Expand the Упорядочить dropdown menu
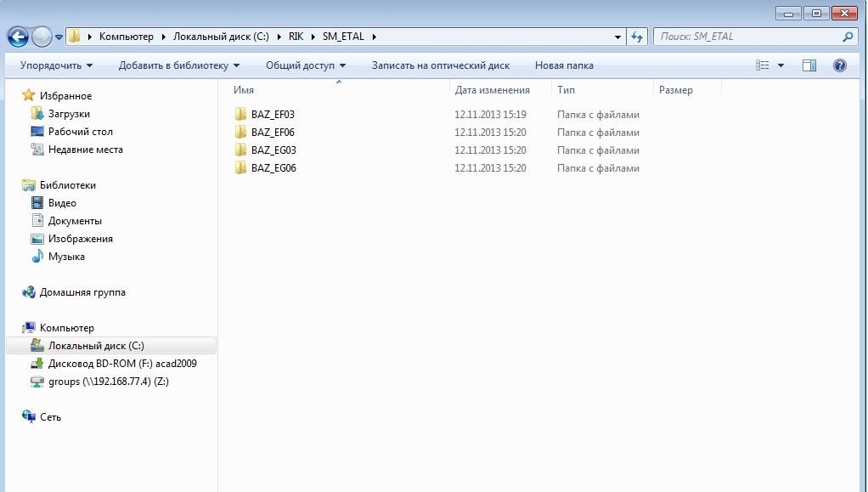The image size is (868, 492). pos(56,65)
